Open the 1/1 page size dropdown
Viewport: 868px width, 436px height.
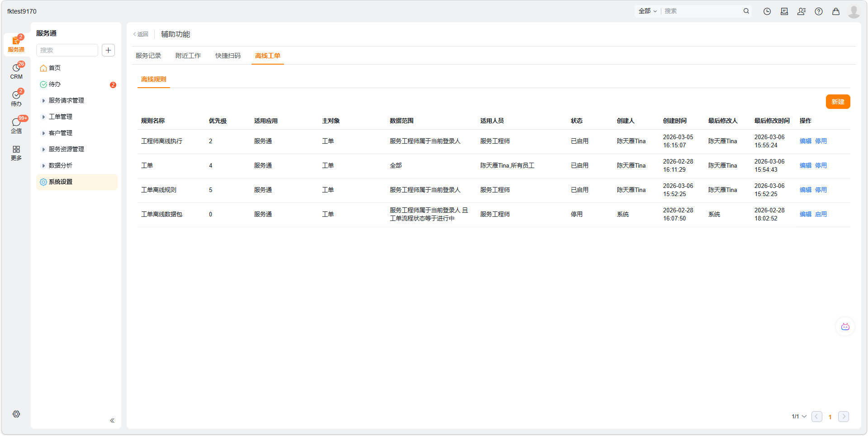(799, 417)
